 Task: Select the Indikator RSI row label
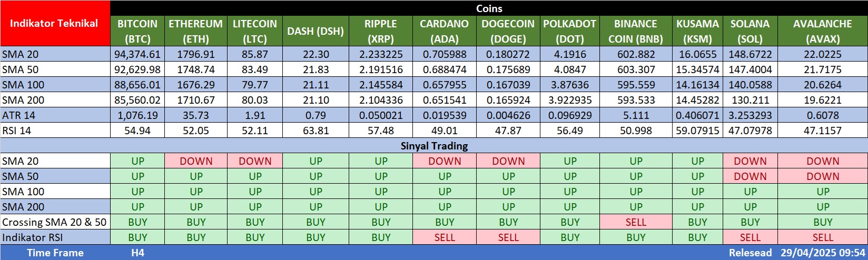(33, 237)
